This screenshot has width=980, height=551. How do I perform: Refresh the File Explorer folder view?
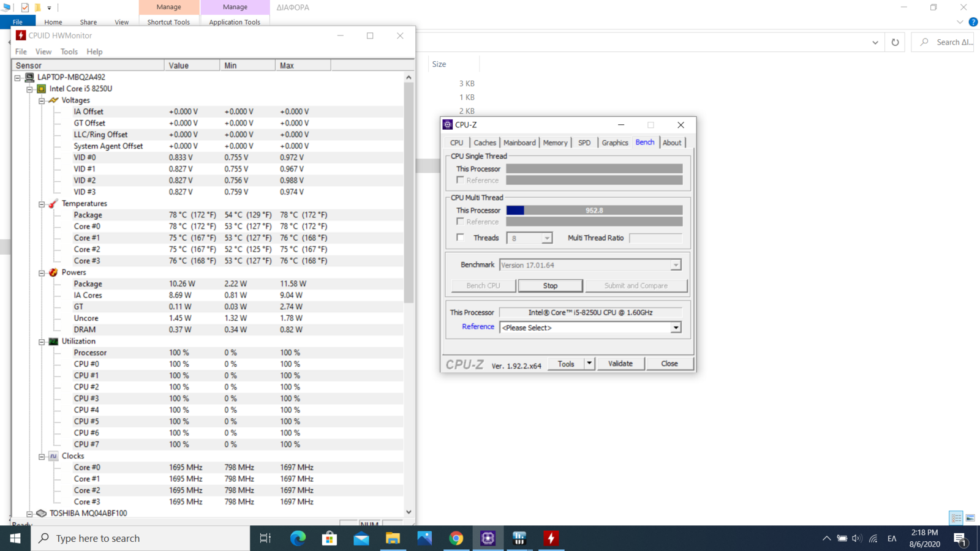[895, 42]
